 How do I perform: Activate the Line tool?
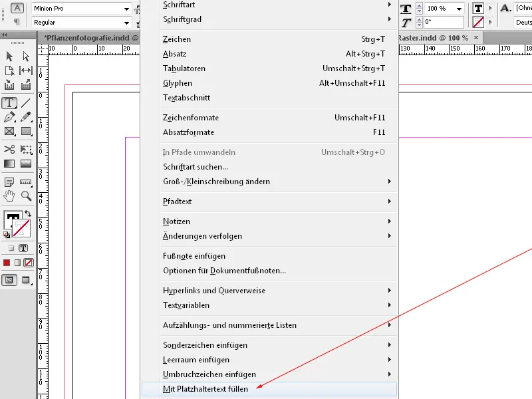[x=25, y=104]
